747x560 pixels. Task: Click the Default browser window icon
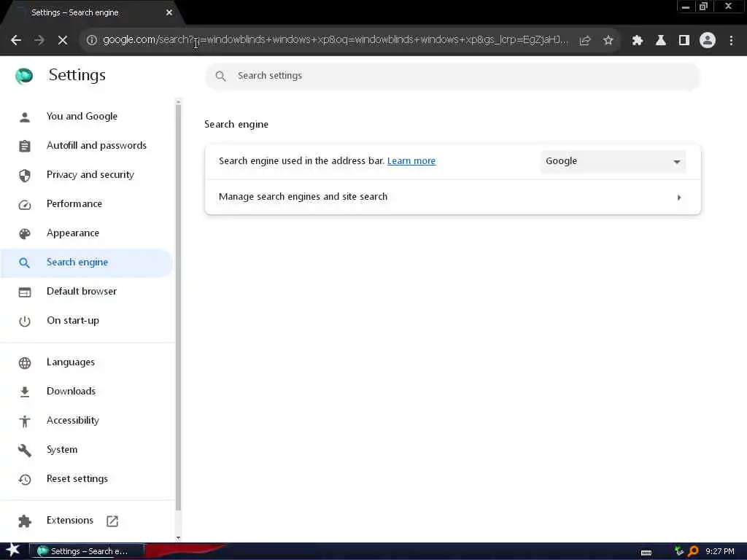25,292
